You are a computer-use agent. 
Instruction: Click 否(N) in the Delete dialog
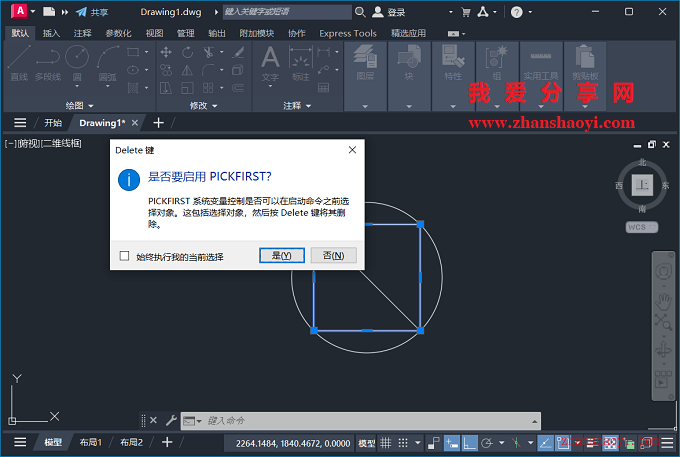click(x=333, y=255)
